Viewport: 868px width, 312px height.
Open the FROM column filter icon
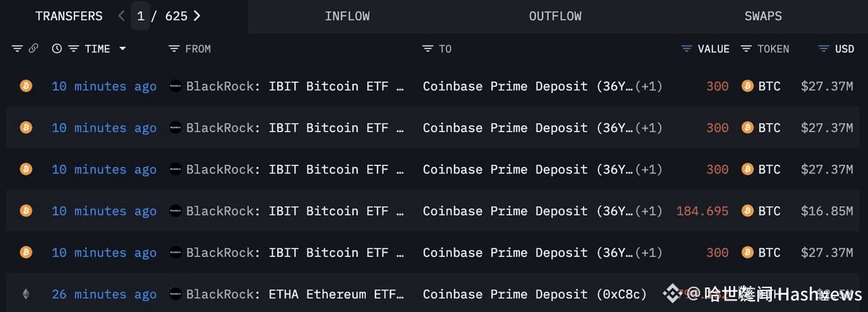click(174, 48)
